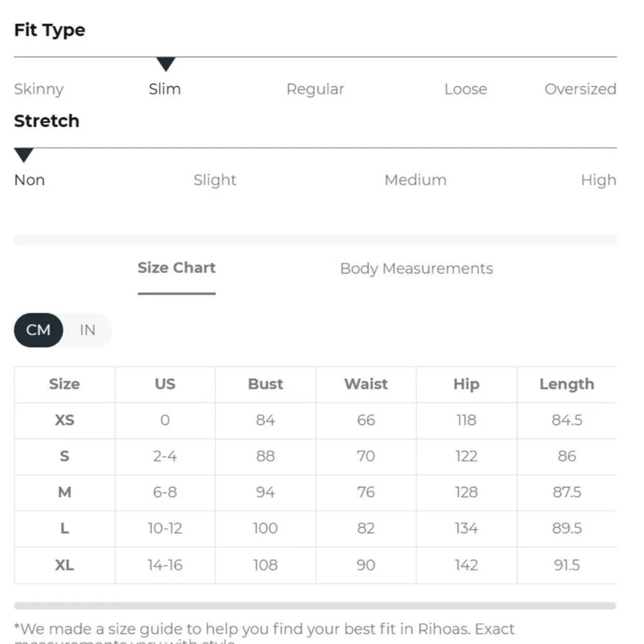The width and height of the screenshot is (644, 644).
Task: Click the XS size row header
Action: (64, 420)
